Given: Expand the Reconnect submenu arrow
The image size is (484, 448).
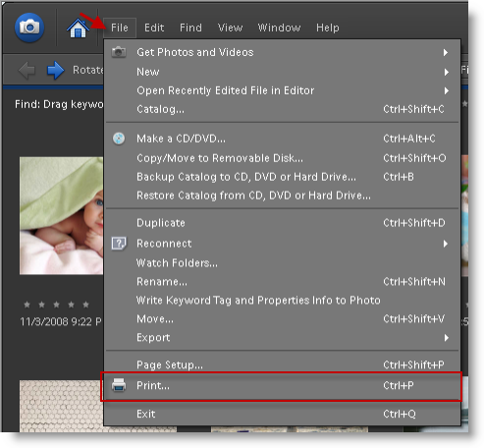Looking at the screenshot, I should click(x=446, y=244).
